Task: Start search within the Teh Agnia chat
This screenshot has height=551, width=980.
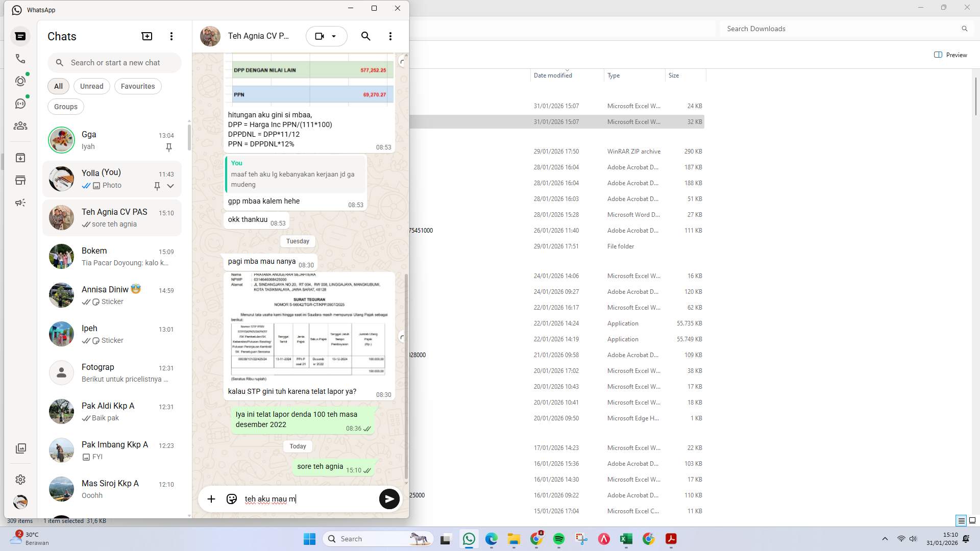Action: 365,36
